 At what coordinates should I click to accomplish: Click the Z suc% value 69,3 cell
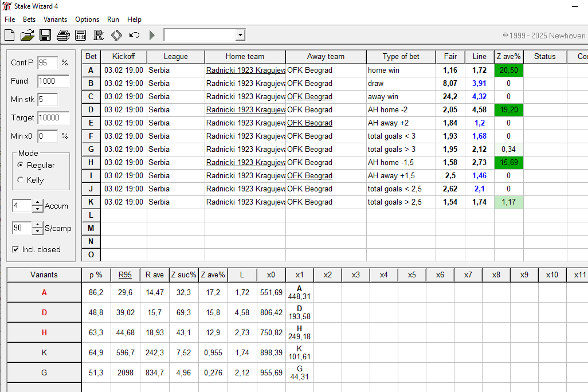coord(184,312)
